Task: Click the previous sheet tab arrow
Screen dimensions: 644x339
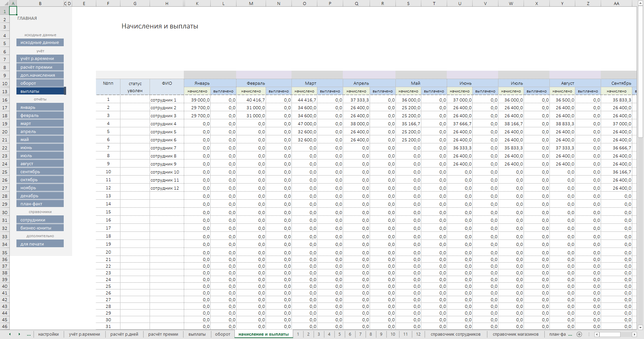Action: [x=10, y=334]
